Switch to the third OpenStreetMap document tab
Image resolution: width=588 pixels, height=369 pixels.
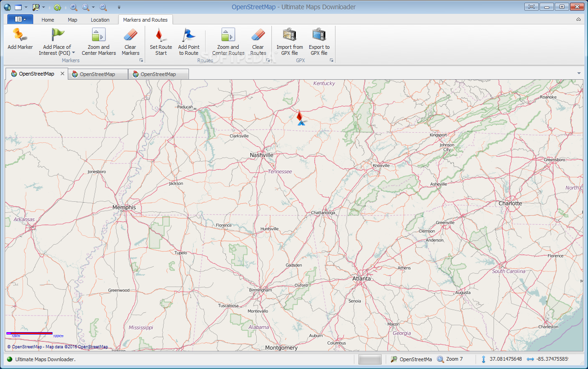[x=159, y=74]
